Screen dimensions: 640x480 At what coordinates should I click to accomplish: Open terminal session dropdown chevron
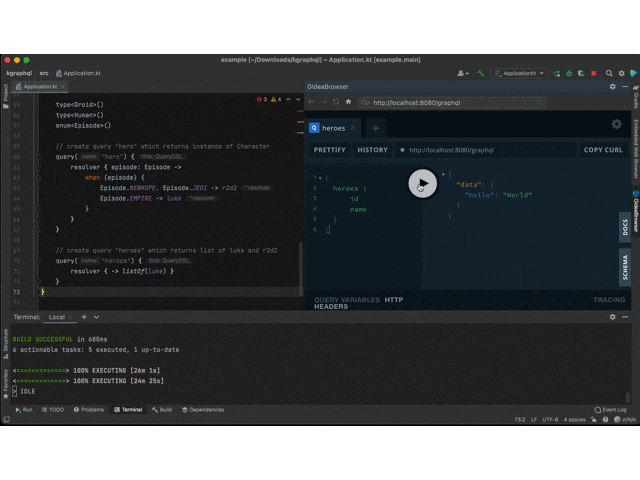click(x=96, y=317)
